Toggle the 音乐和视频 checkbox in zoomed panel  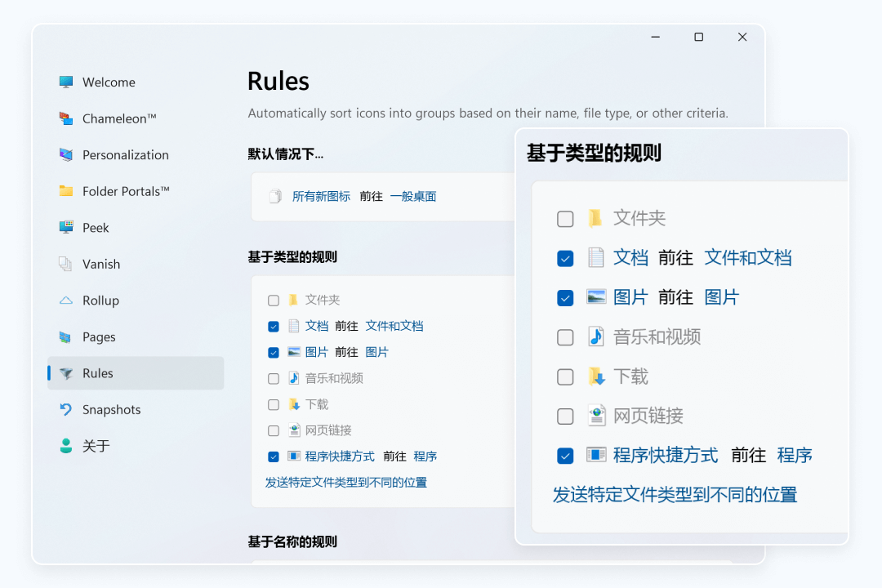[565, 337]
